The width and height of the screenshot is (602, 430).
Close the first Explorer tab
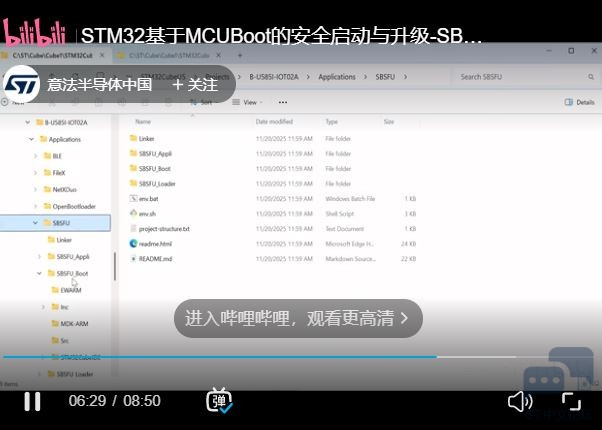(102, 56)
